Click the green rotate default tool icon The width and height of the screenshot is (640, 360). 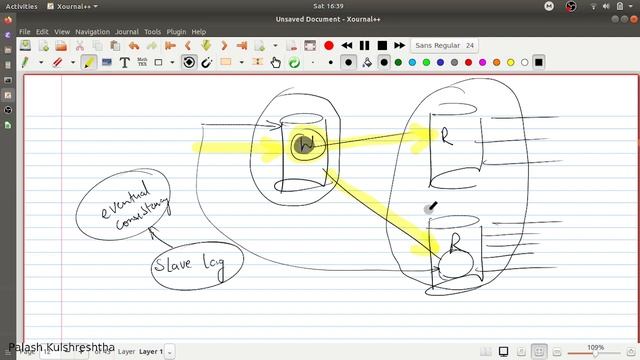(x=294, y=62)
